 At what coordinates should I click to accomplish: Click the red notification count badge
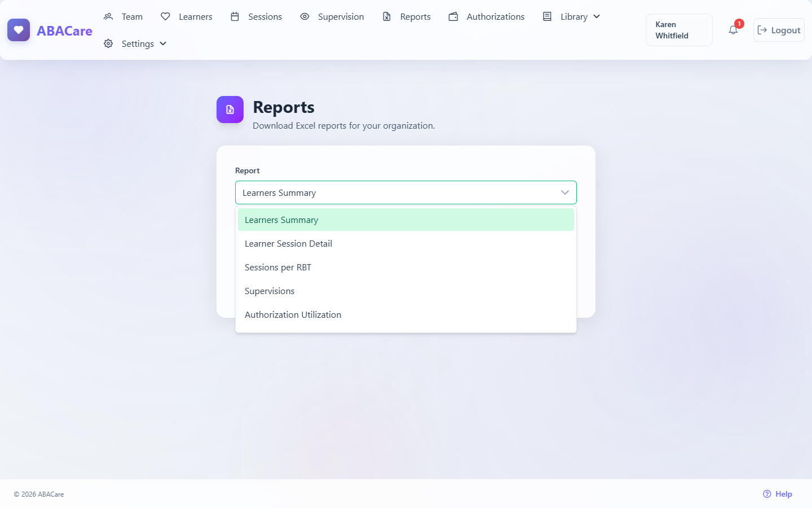coord(739,24)
